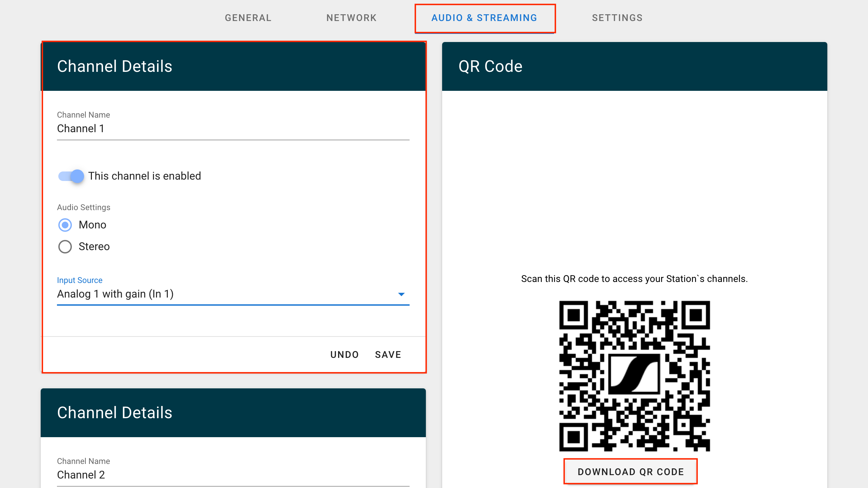The height and width of the screenshot is (488, 868).
Task: Switch to the Network tab
Action: pos(351,18)
